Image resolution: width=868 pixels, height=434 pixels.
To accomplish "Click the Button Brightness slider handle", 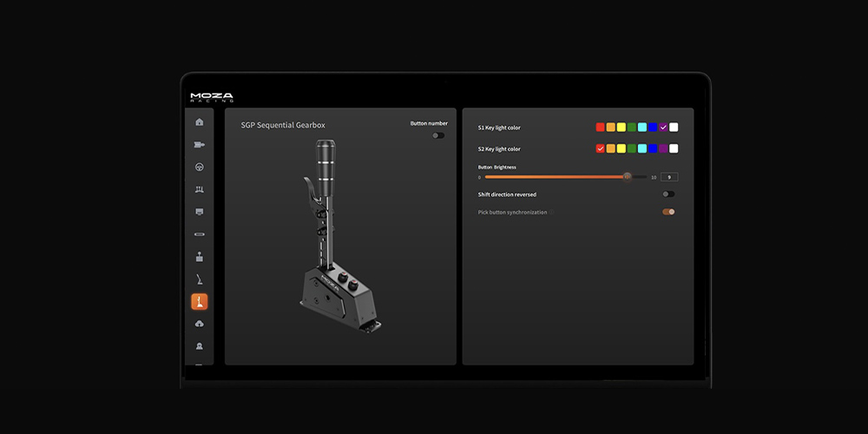I will tap(628, 177).
